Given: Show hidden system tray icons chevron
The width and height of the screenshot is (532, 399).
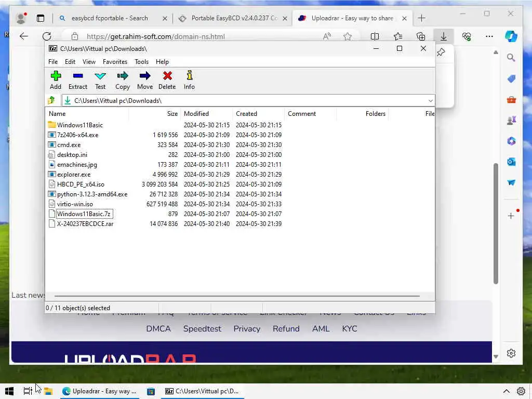Looking at the screenshot, I should click(x=506, y=391).
